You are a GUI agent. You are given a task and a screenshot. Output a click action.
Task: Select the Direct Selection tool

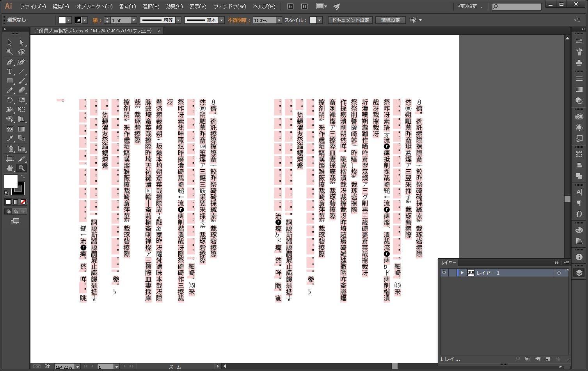[x=21, y=43]
